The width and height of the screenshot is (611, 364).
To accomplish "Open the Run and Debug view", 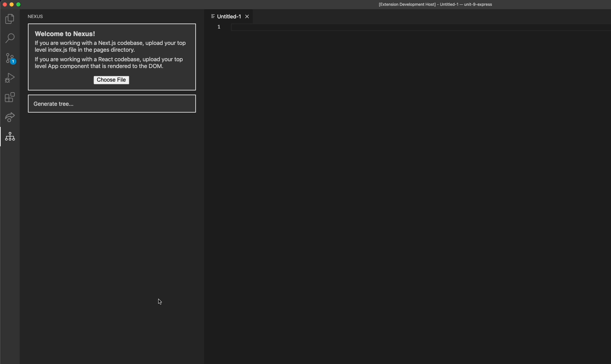I will click(10, 78).
